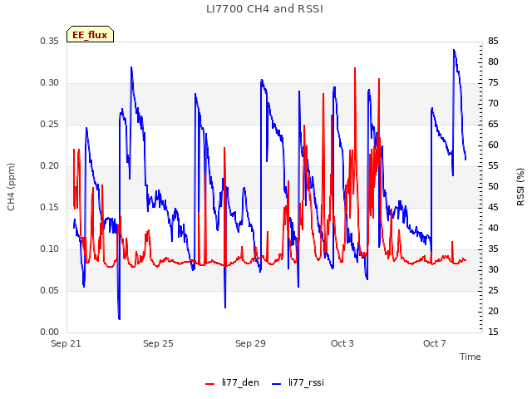Viewport: 532px width, 399px height.
Task: Click the Sep 29 date tick label
Action: tap(250, 343)
